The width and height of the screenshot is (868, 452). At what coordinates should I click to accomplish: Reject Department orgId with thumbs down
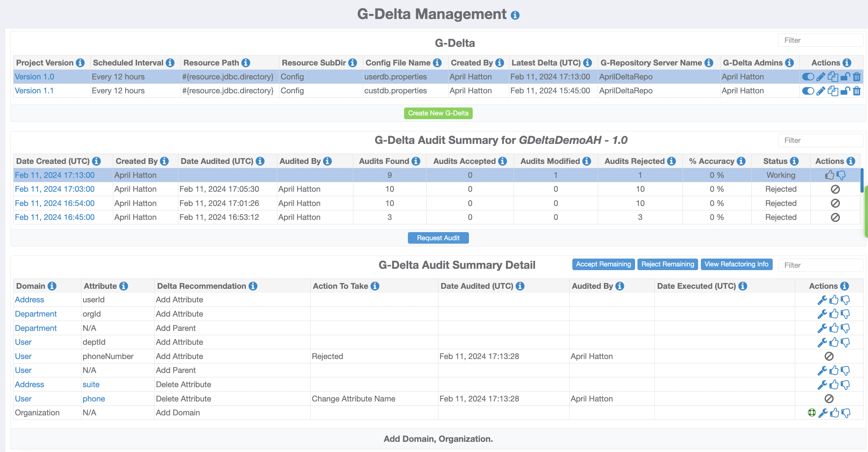[x=845, y=314]
